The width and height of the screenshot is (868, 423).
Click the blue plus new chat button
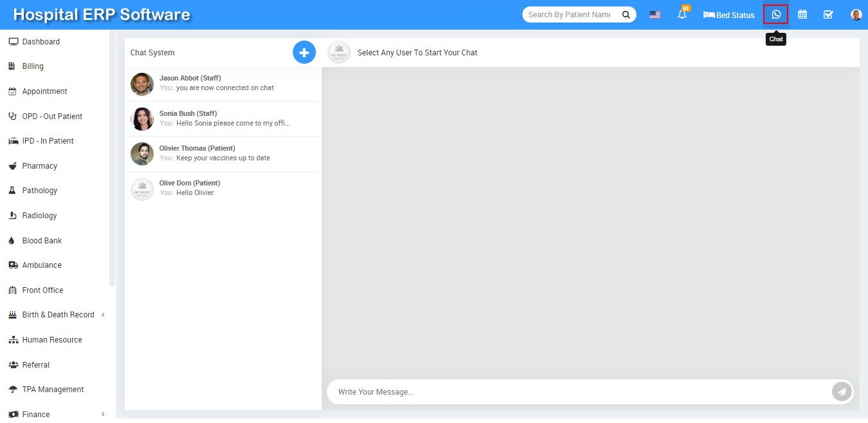(304, 52)
